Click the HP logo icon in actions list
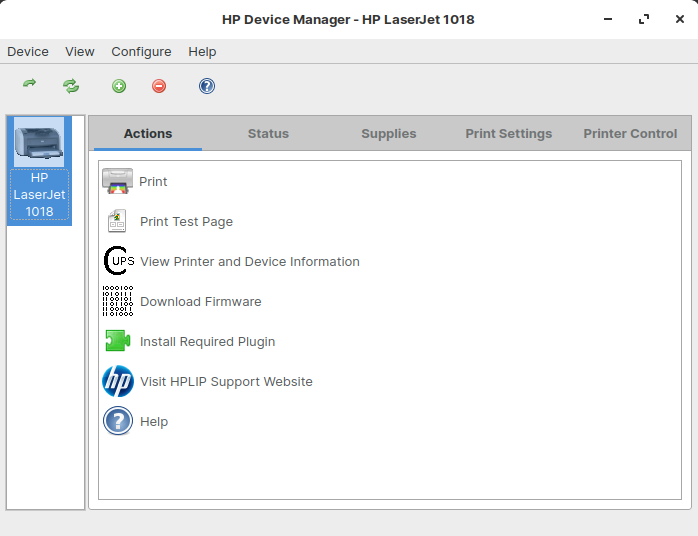The width and height of the screenshot is (698, 536). click(117, 381)
